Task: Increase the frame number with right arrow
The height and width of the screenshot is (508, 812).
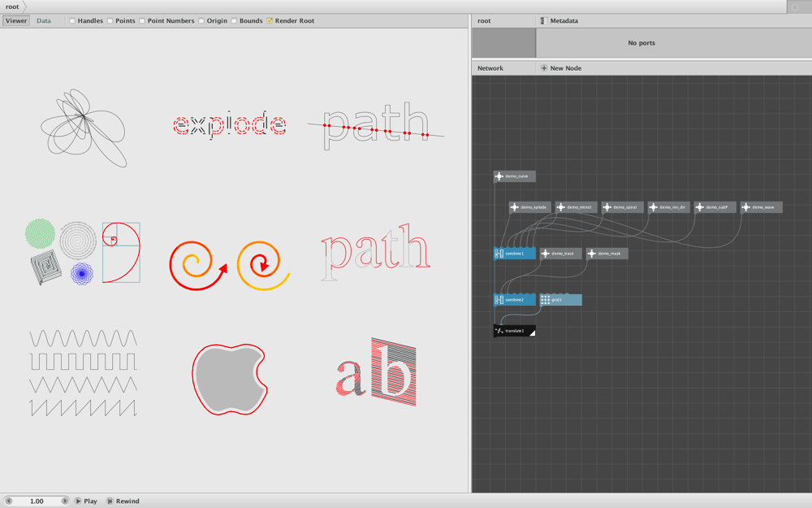Action: [x=65, y=501]
